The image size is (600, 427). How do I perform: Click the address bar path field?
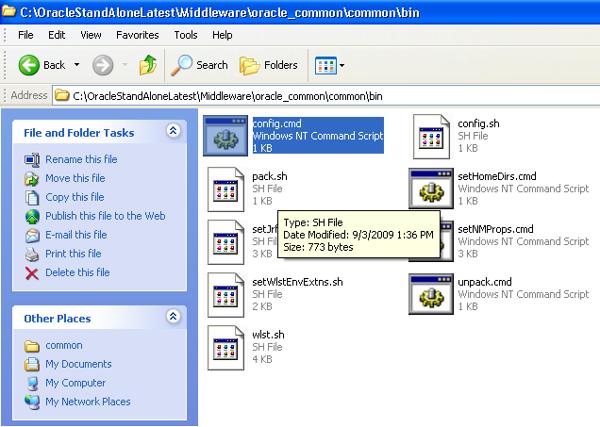[300, 95]
